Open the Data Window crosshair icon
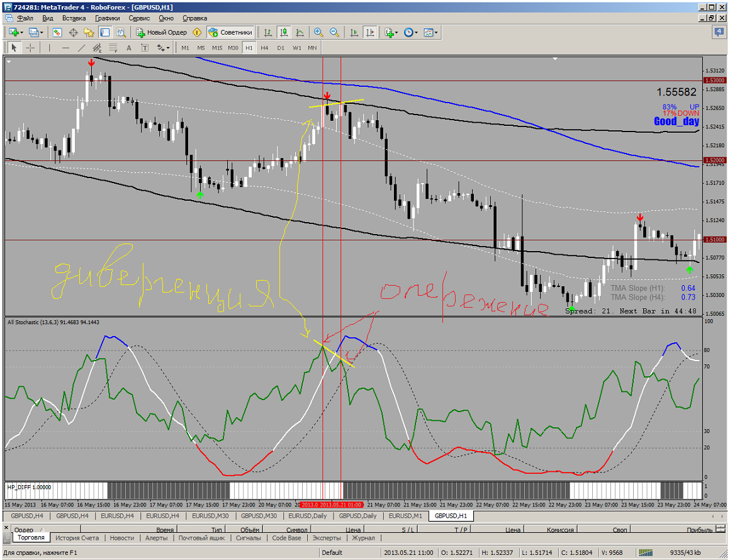The image size is (730, 560). click(x=73, y=32)
